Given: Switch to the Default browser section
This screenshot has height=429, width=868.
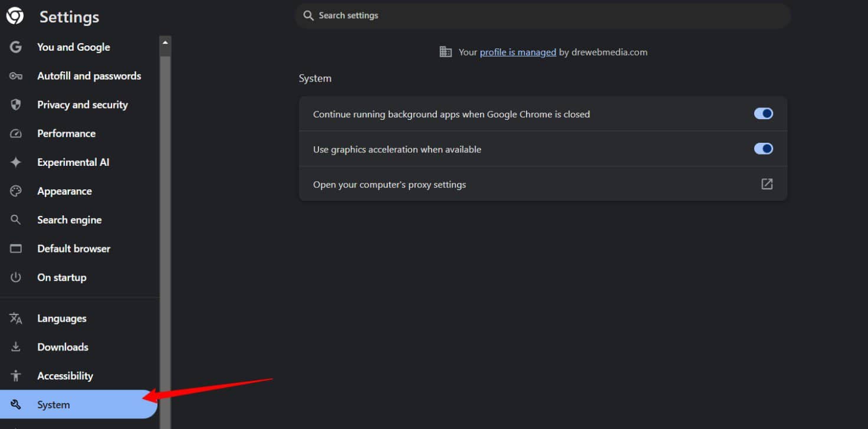Looking at the screenshot, I should pyautogui.click(x=74, y=248).
